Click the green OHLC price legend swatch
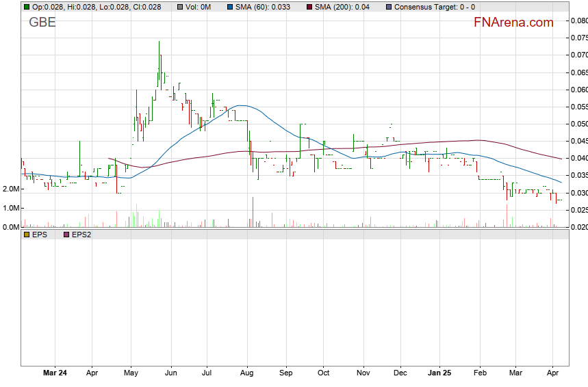This screenshot has width=588, height=387. [x=27, y=7]
